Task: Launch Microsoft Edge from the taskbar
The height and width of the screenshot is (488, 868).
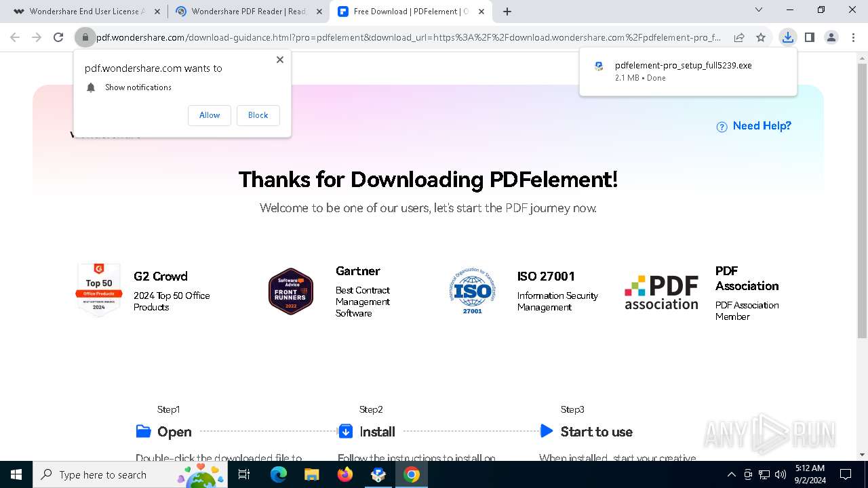Action: [279, 474]
